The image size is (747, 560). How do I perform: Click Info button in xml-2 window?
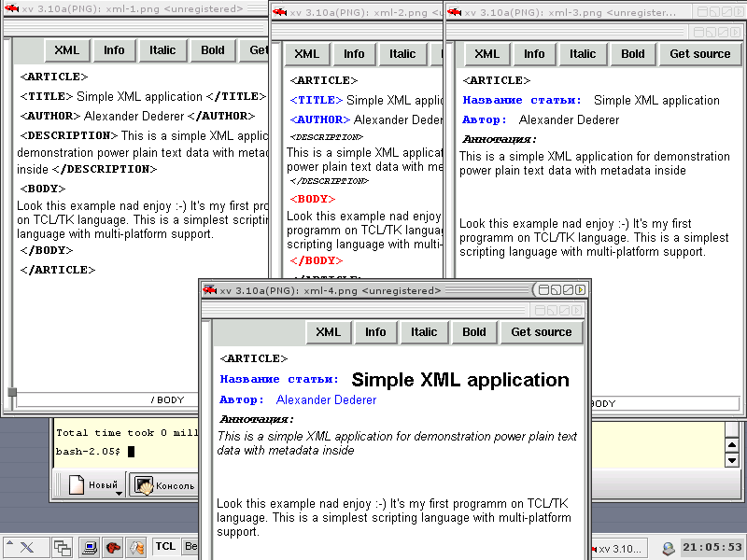pos(354,54)
